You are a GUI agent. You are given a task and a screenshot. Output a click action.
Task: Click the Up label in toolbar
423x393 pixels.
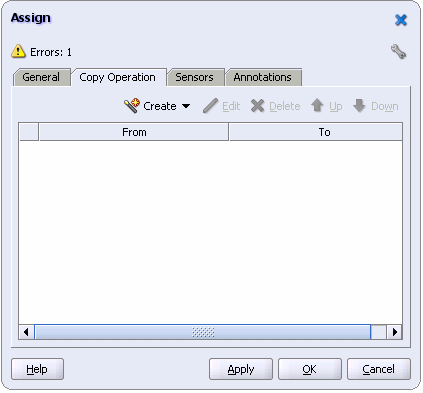[336, 107]
